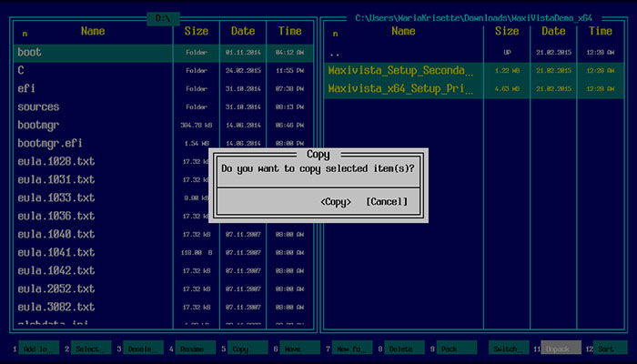
Task: Click function key 1 Add to
Action: click(38, 349)
